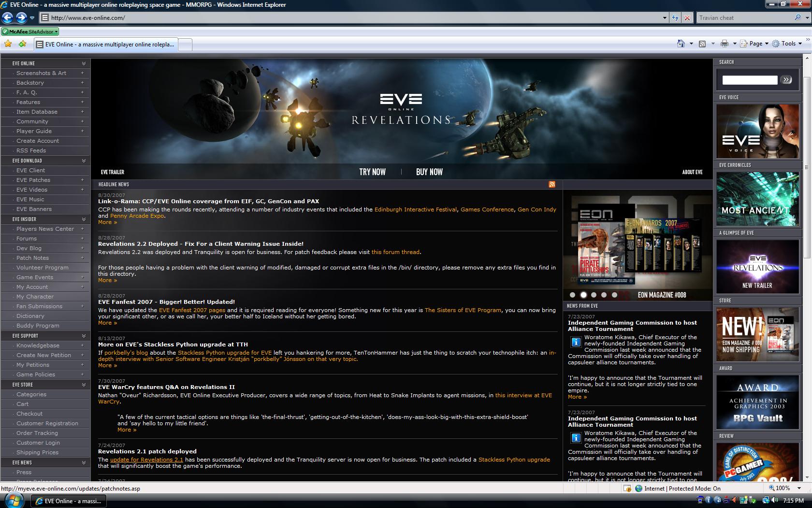The height and width of the screenshot is (508, 812).
Task: Refresh the page with the Refresh button
Action: 675,18
